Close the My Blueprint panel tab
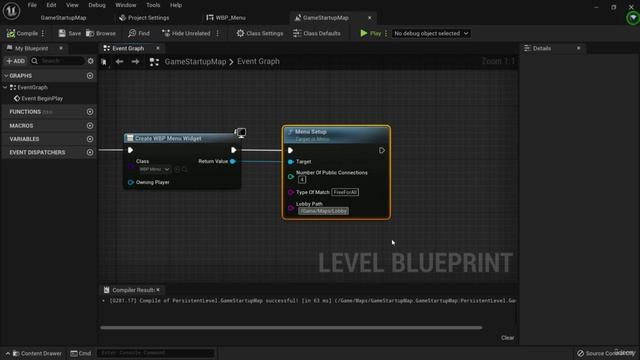The image size is (640, 360). click(61, 48)
